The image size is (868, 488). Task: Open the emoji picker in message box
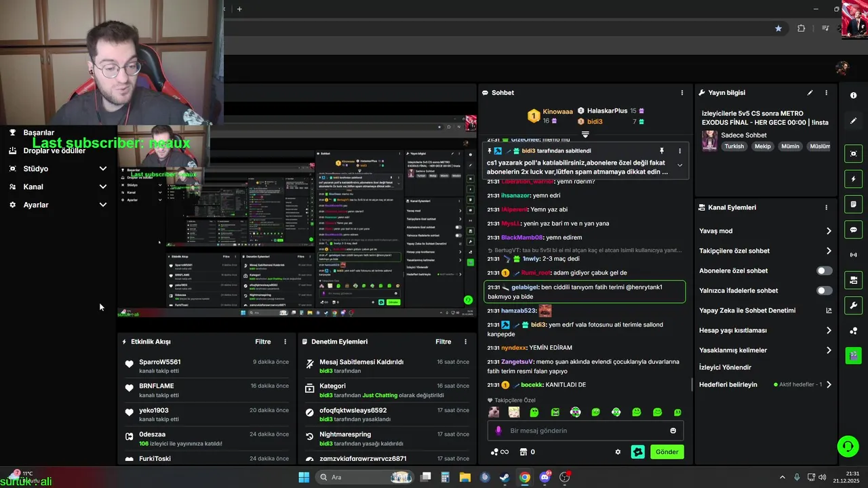(673, 430)
